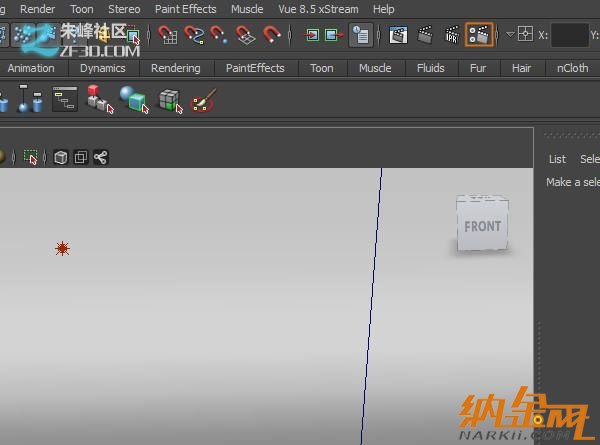Start IPR render icon

tap(452, 35)
